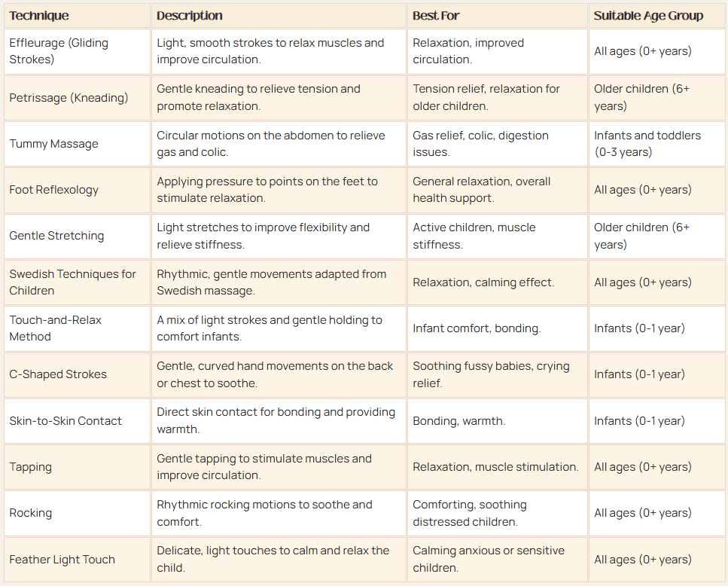The height and width of the screenshot is (586, 728).
Task: Click the Feather Light Touch cell
Action: 62,560
